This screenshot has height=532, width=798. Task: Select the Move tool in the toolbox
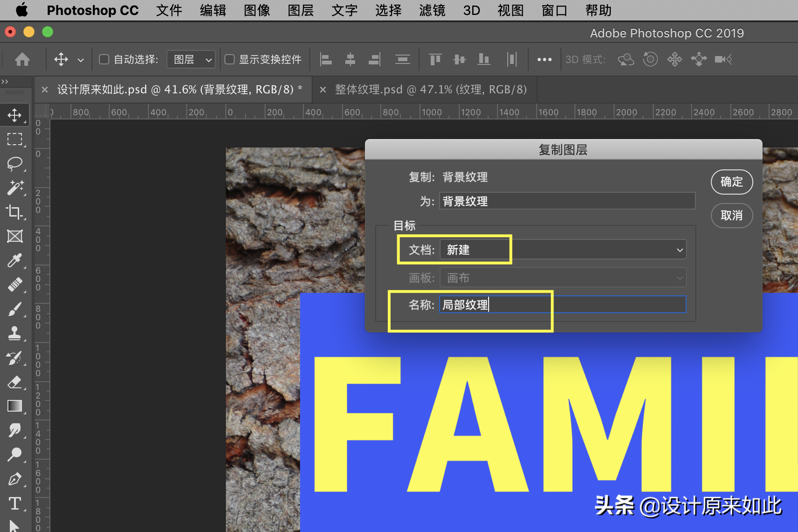coord(14,115)
